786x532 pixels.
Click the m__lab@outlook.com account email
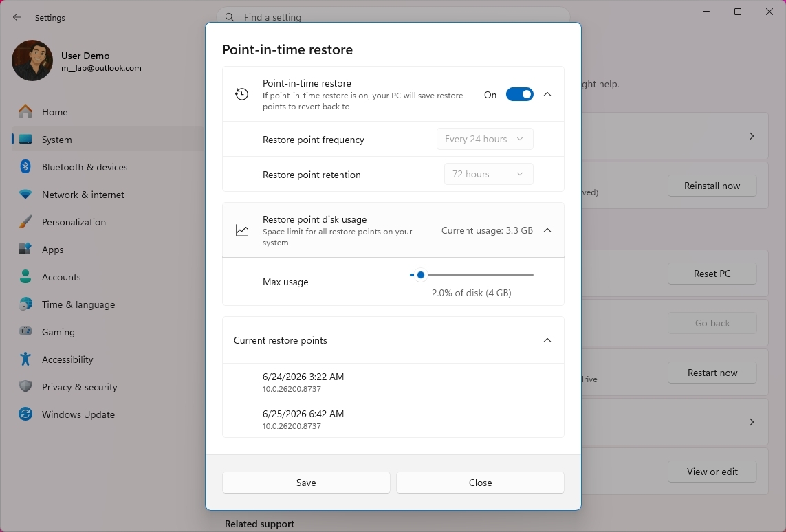click(101, 67)
